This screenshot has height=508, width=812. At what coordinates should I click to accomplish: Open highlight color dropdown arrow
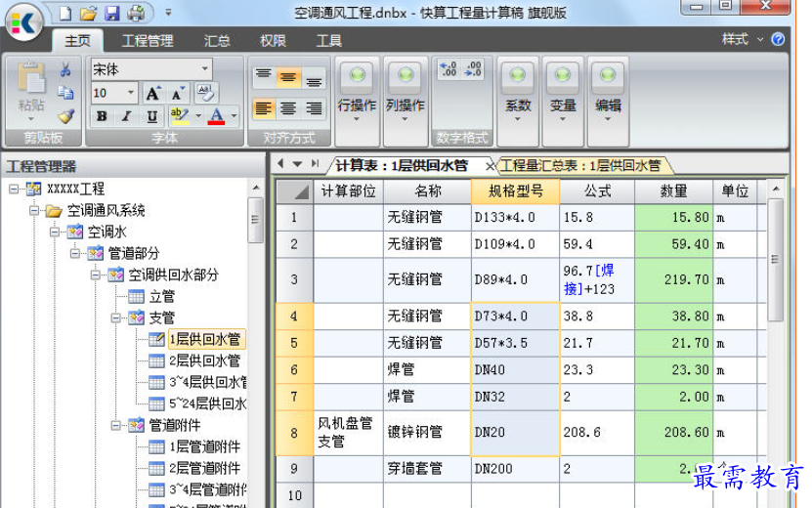[x=198, y=116]
